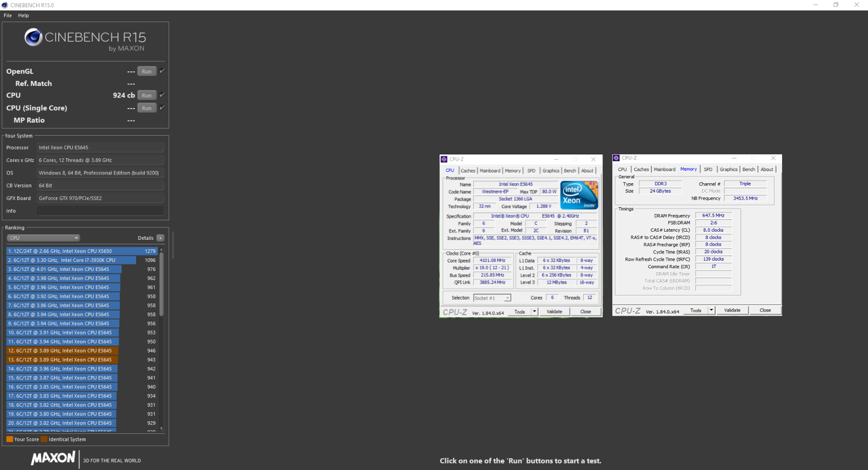Click the orange Your Score legend swatch

click(10, 439)
